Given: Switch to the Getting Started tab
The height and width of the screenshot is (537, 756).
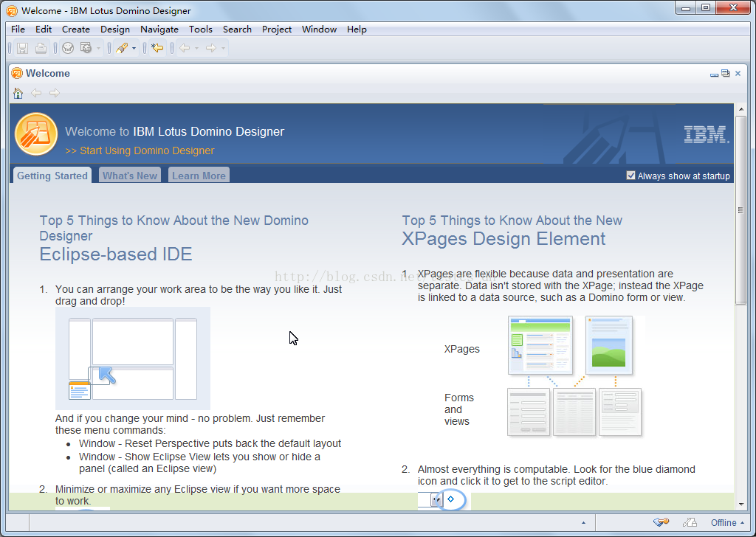Looking at the screenshot, I should pyautogui.click(x=52, y=176).
